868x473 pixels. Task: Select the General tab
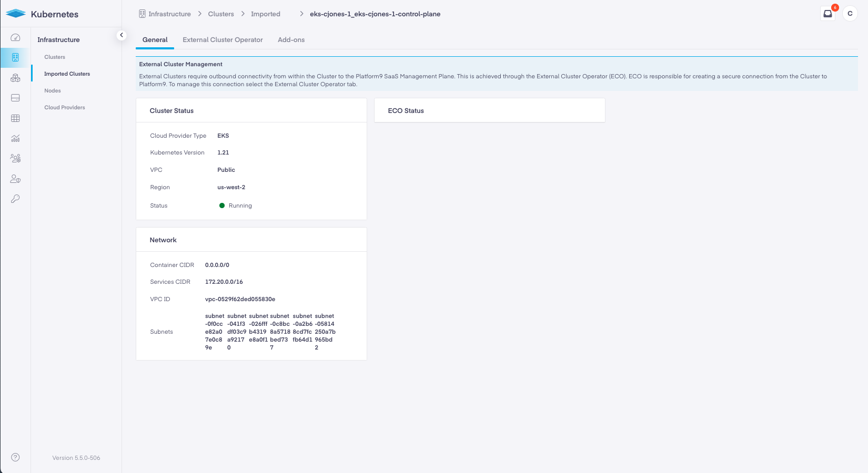pos(155,40)
